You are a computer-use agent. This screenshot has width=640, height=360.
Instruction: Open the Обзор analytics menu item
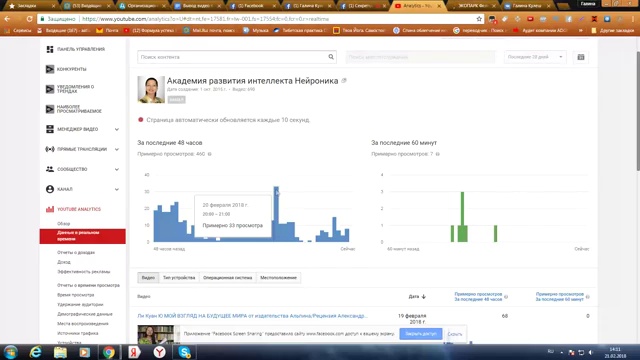[64, 224]
